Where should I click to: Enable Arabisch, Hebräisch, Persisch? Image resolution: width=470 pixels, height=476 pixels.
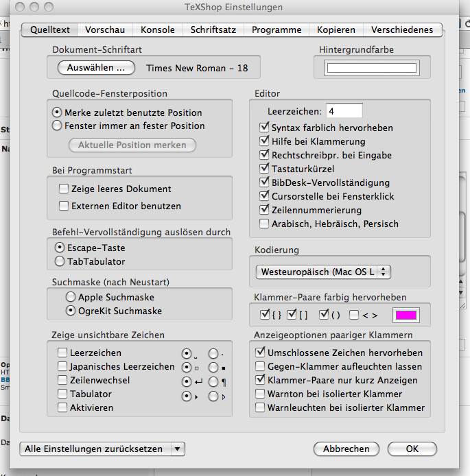pos(264,224)
